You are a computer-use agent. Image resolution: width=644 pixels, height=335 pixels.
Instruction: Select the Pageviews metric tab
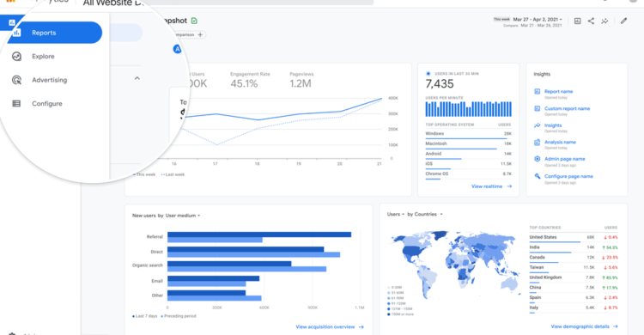coord(301,80)
